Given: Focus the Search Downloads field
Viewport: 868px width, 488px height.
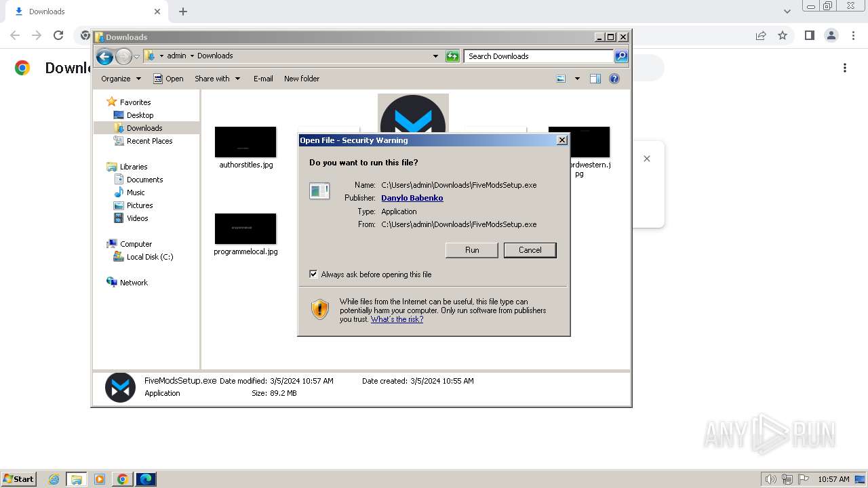Looking at the screenshot, I should pos(539,56).
